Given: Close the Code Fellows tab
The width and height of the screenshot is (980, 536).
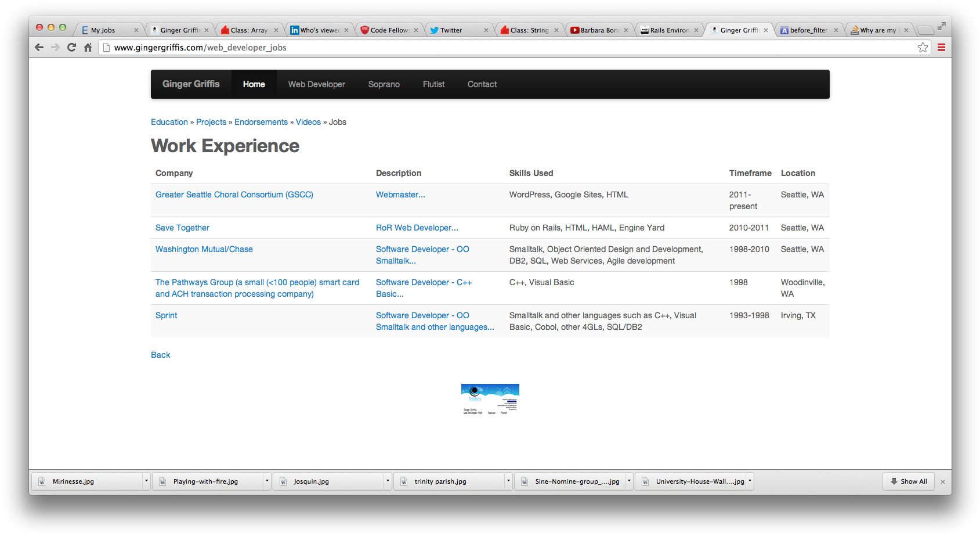Looking at the screenshot, I should [x=416, y=30].
